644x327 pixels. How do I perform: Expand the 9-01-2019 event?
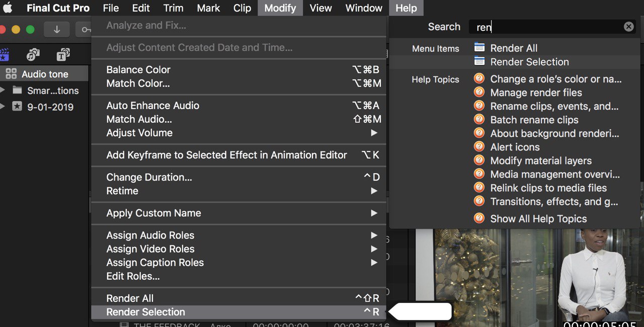tap(3, 107)
